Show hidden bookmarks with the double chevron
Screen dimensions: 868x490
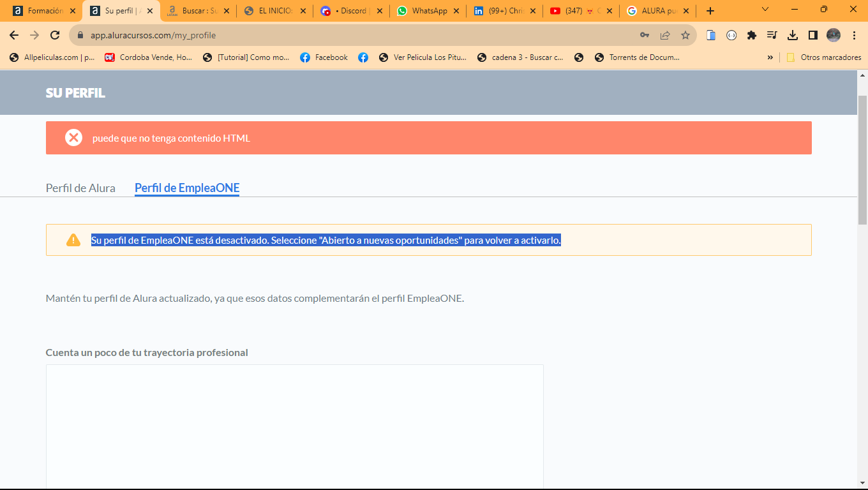pos(770,57)
